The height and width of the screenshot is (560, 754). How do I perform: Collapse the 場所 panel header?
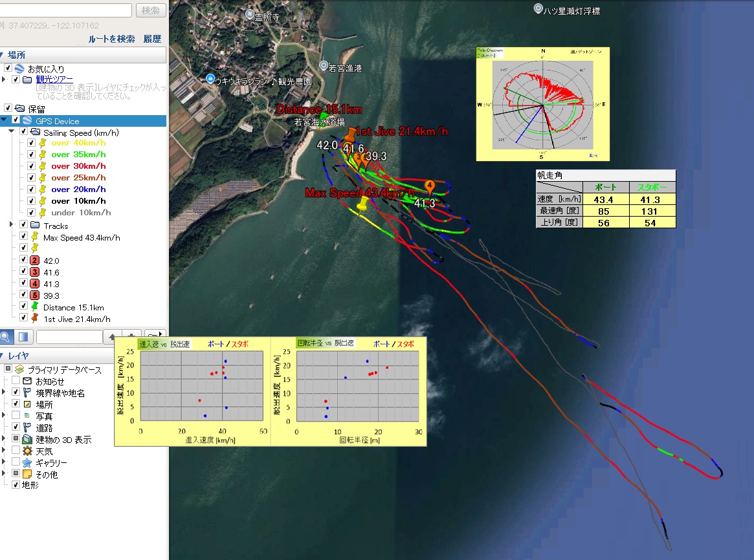click(3, 55)
